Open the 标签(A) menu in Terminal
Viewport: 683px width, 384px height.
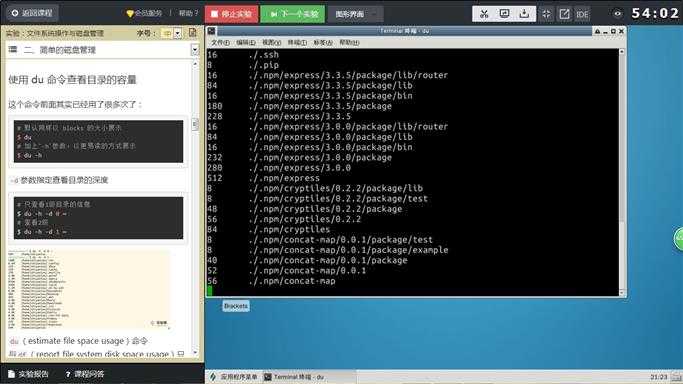(323, 42)
